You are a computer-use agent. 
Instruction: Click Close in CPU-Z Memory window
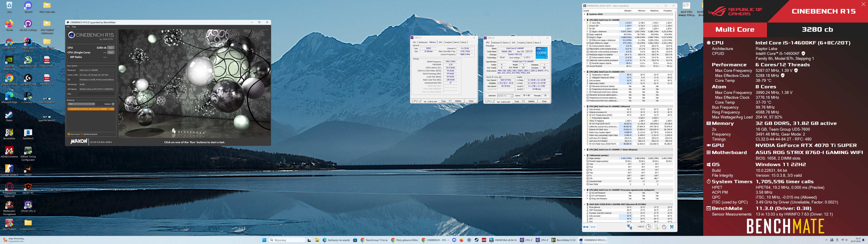471,101
